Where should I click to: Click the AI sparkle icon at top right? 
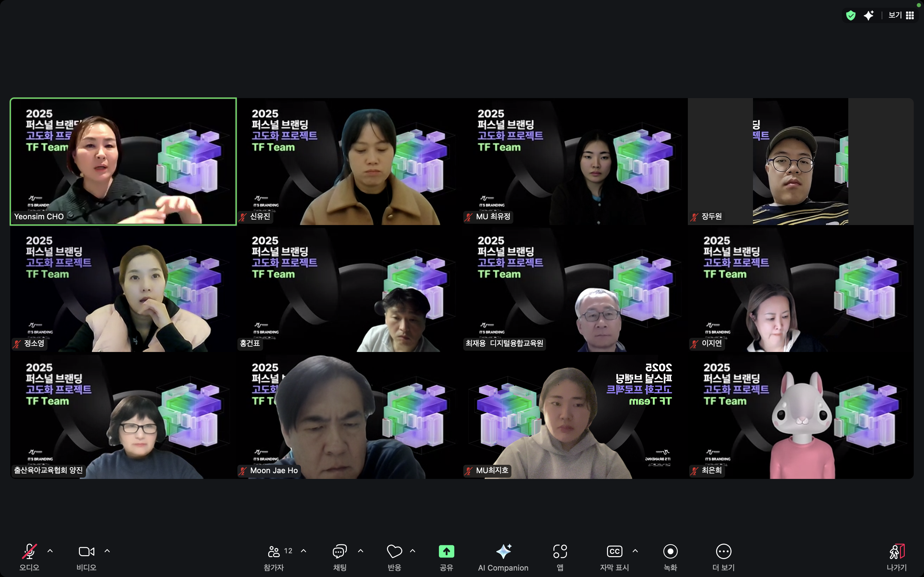pos(868,15)
